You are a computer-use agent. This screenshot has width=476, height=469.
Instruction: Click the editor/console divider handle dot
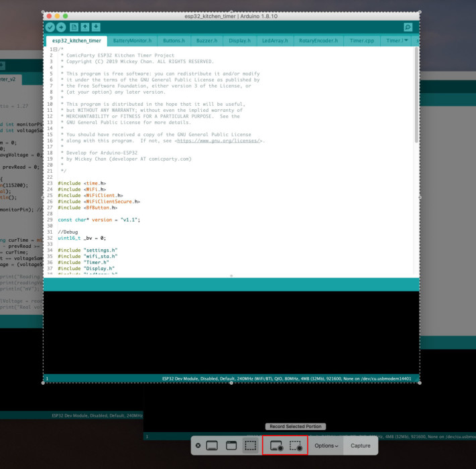coord(231,276)
